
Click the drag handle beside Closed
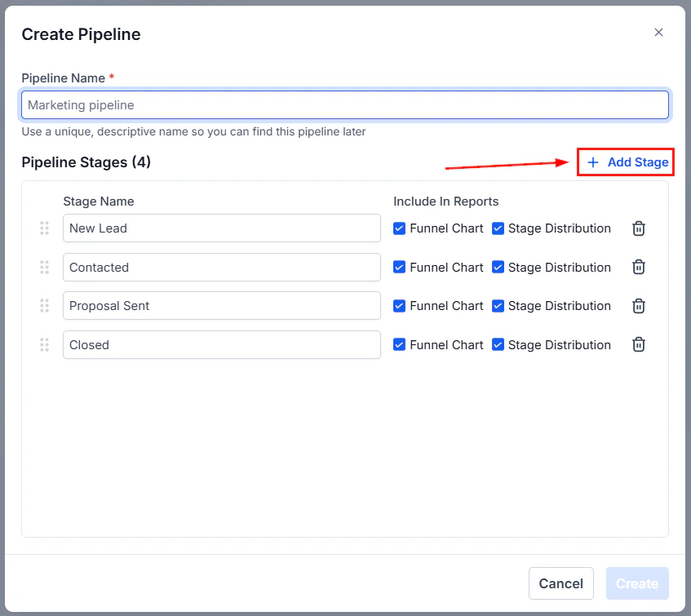click(45, 344)
